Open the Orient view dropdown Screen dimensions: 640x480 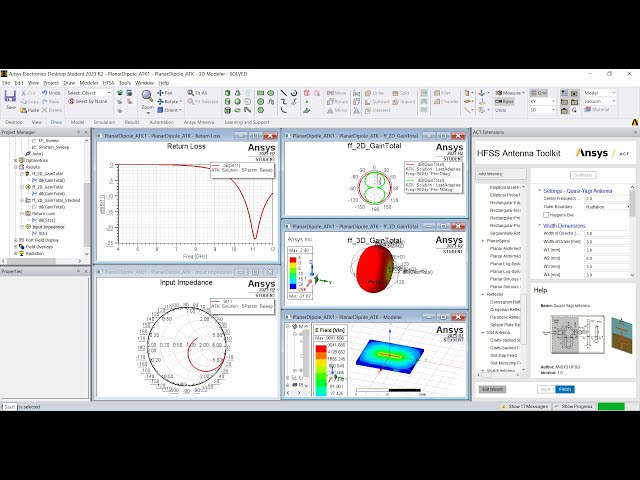pos(169,110)
